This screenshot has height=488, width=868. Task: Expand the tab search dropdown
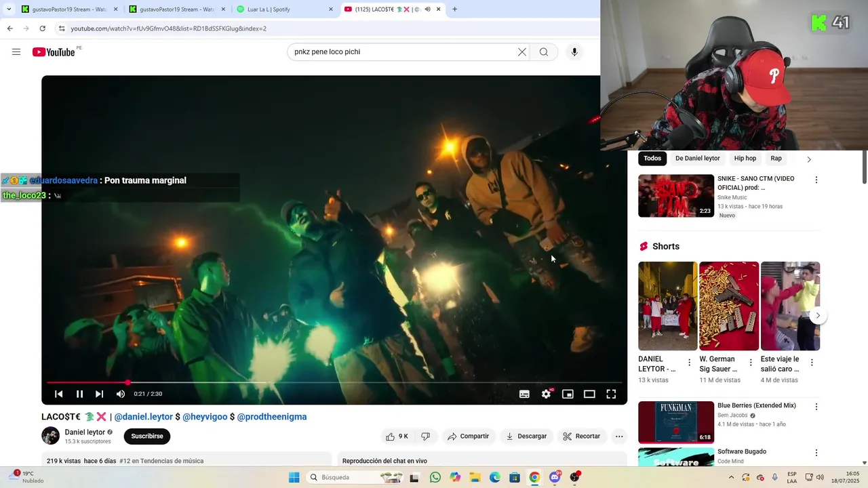click(x=9, y=9)
